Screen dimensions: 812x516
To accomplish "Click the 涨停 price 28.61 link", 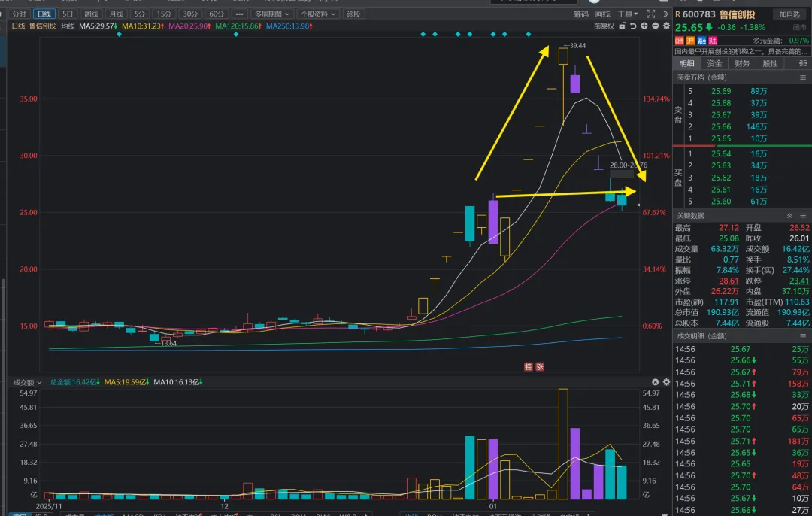I will [x=729, y=281].
